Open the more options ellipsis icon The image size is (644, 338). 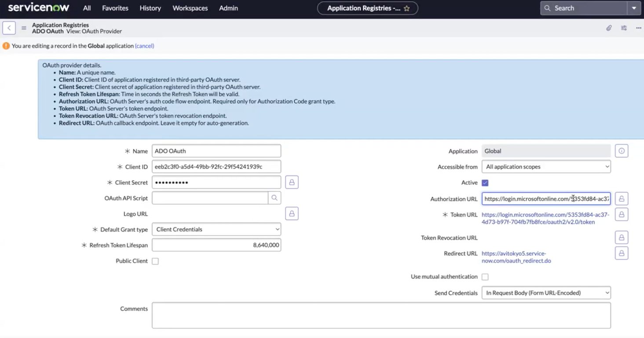click(638, 28)
